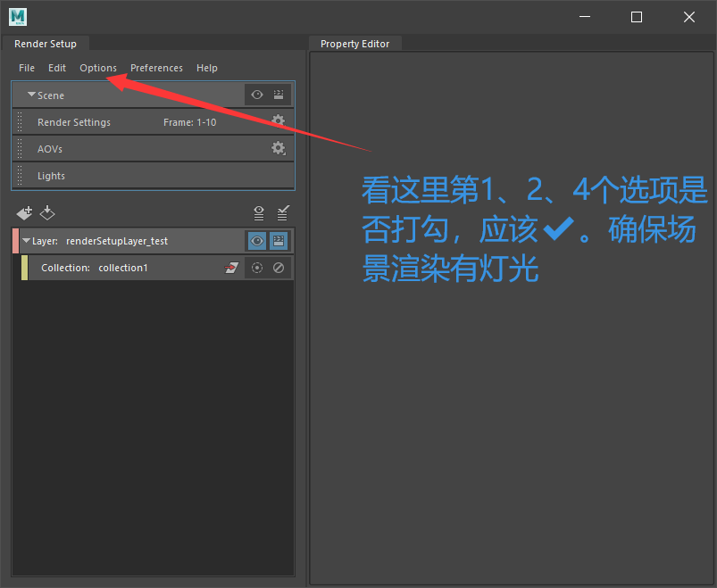Click the create render layer icon
The image size is (717, 588).
[24, 213]
